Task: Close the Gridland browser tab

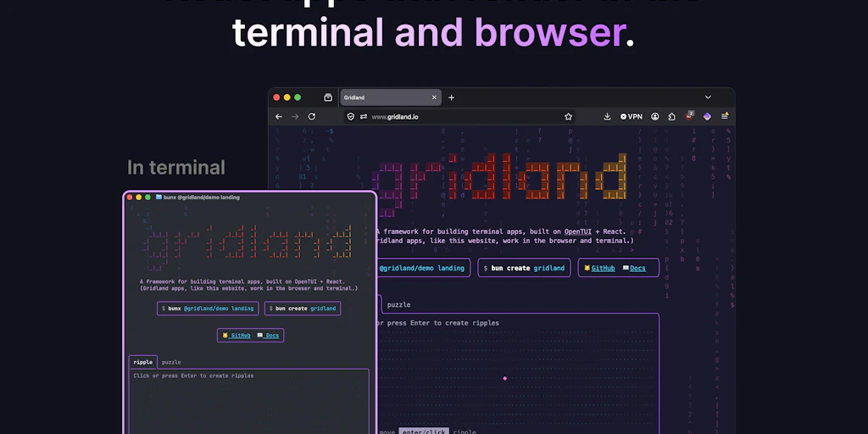Action: 434,97
